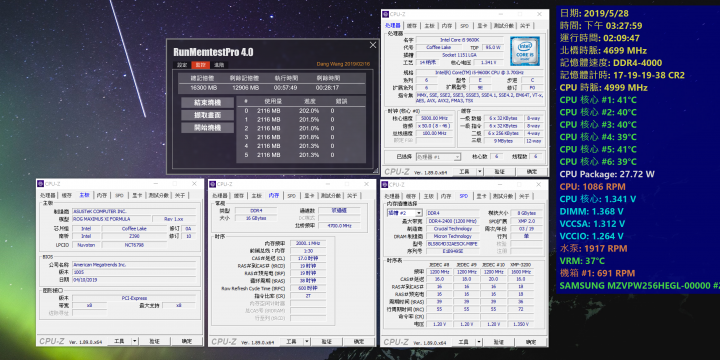Select 处理器 tab in mainboard CPU-Z window

[47, 196]
